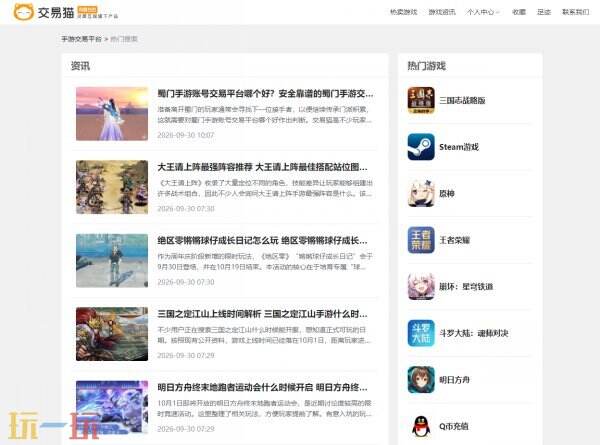Image resolution: width=600 pixels, height=445 pixels.
Task: Open the 崩坏：星穹铁道 game icon
Action: [x=421, y=287]
